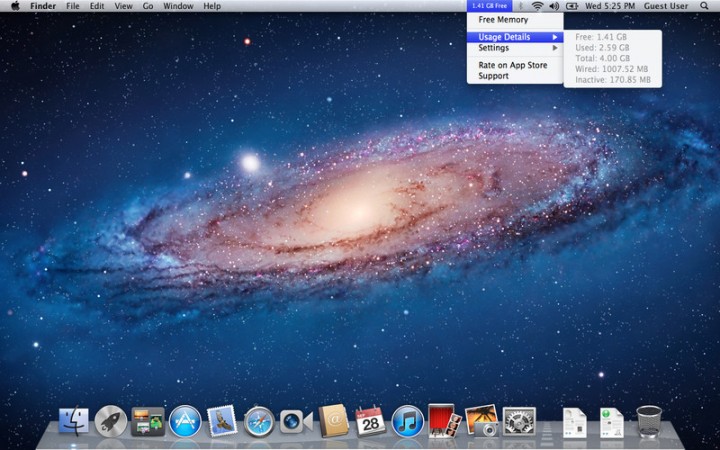Click the 1.41 GB Free menu bar item

point(489,6)
